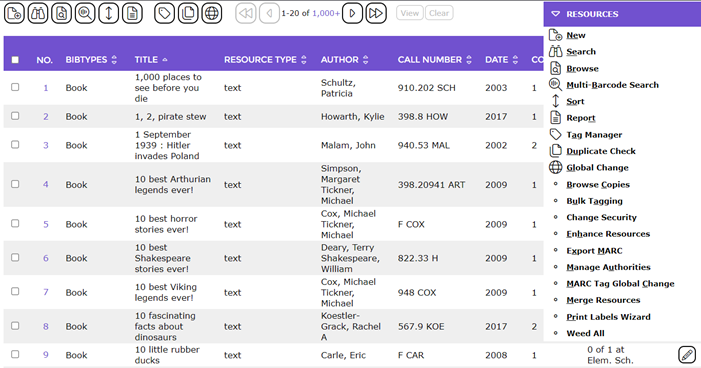Image resolution: width=701 pixels, height=368 pixels.
Task: Click the Browse toolbar icon
Action: (62, 13)
